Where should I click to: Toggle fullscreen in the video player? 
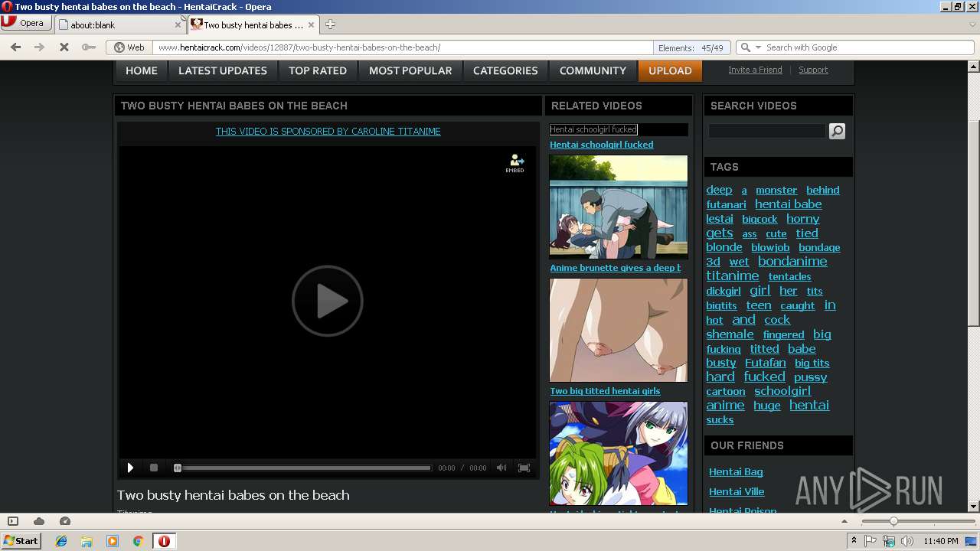(x=524, y=468)
